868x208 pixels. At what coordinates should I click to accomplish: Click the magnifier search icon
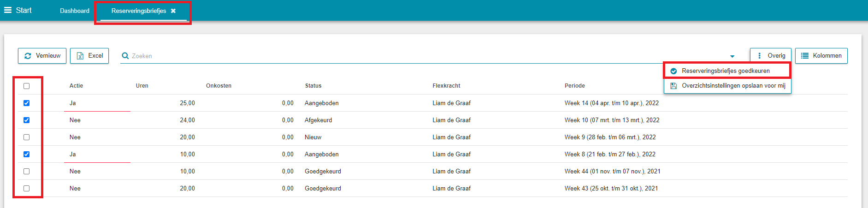click(x=125, y=56)
